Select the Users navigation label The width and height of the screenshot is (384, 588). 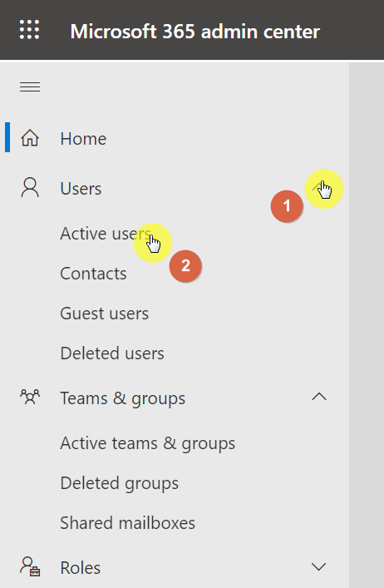click(x=81, y=188)
